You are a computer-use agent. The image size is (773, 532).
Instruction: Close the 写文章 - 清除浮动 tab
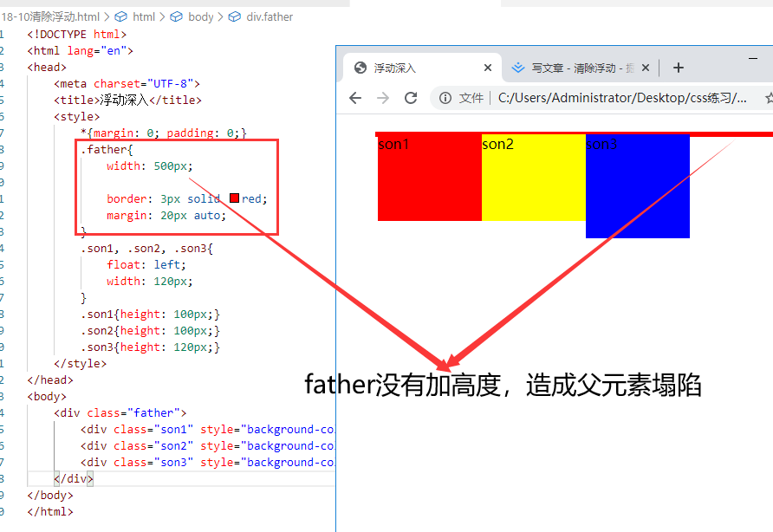[x=646, y=68]
